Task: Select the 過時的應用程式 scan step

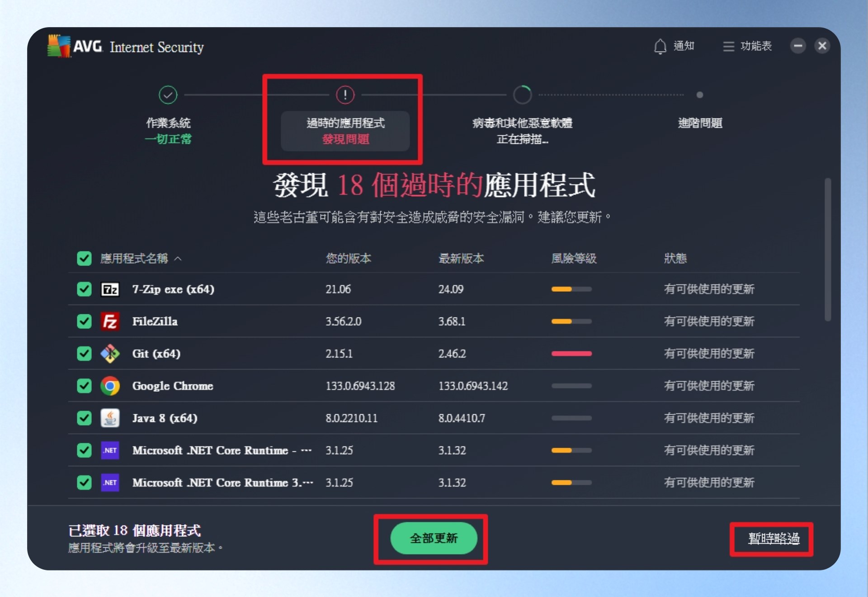Action: point(345,131)
